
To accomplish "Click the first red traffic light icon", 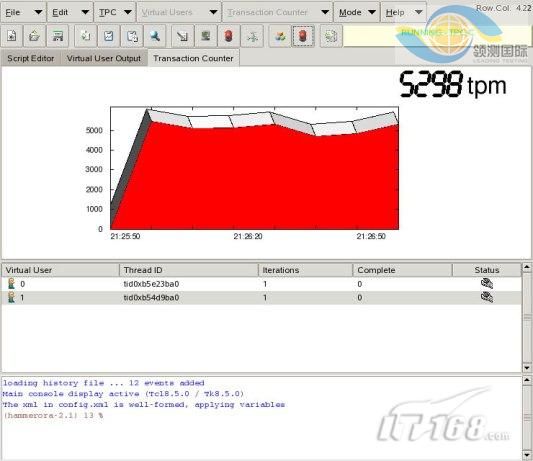I will click(x=229, y=36).
